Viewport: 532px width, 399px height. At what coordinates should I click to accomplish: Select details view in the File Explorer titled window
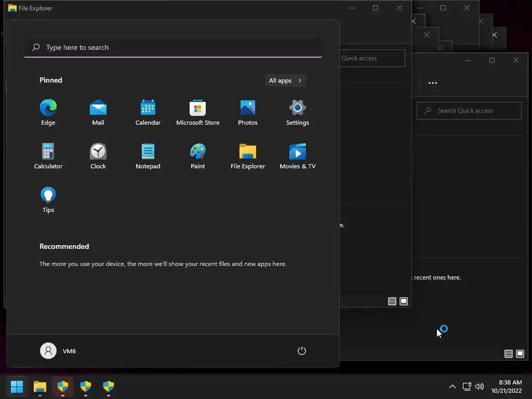click(x=392, y=301)
